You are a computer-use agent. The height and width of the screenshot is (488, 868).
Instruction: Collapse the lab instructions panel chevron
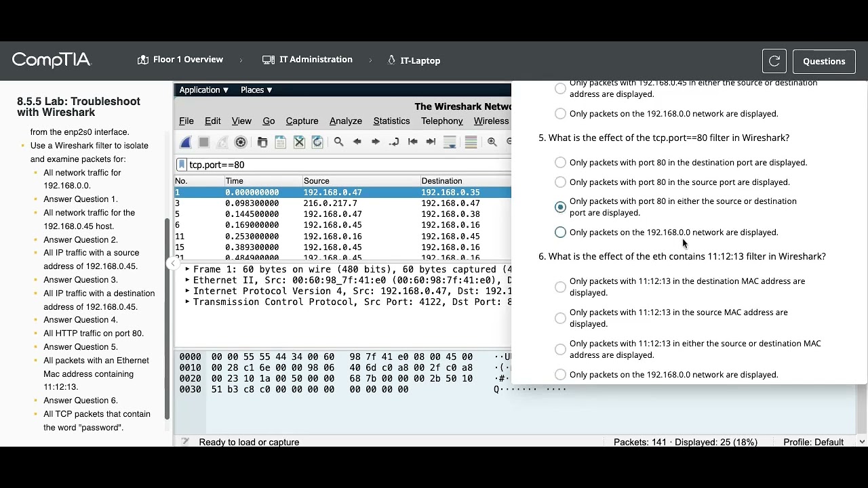[174, 264]
